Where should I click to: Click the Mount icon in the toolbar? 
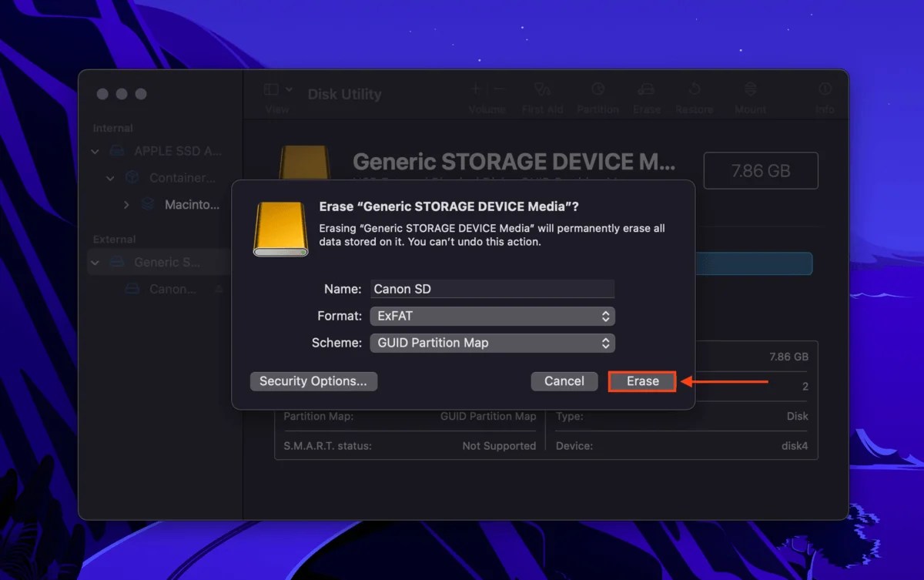point(749,96)
